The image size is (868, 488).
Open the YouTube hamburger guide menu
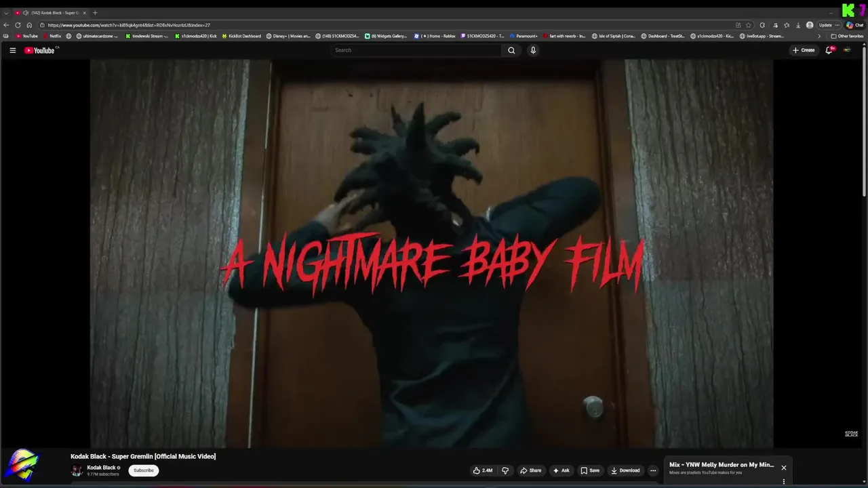[12, 50]
